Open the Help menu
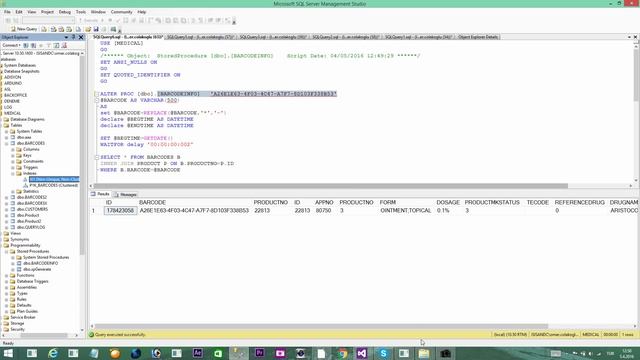 pos(142,12)
